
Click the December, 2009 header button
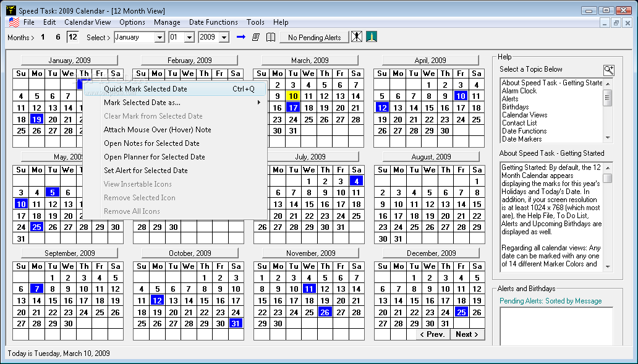click(x=432, y=253)
